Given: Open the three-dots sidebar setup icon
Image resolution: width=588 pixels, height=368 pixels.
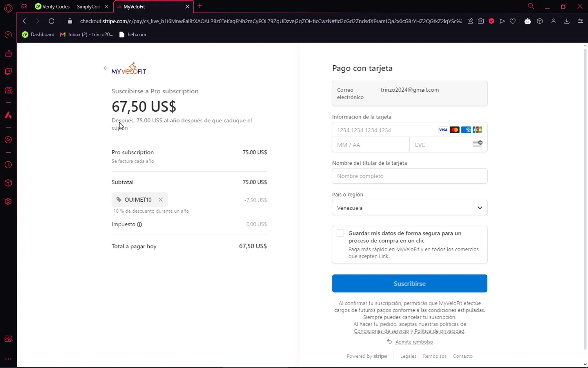Looking at the screenshot, I should pos(8,359).
